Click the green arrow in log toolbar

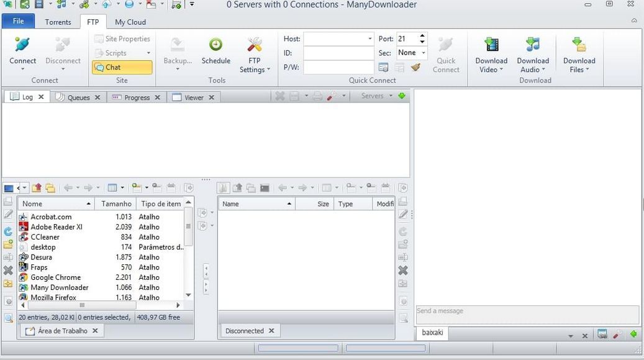pos(402,96)
